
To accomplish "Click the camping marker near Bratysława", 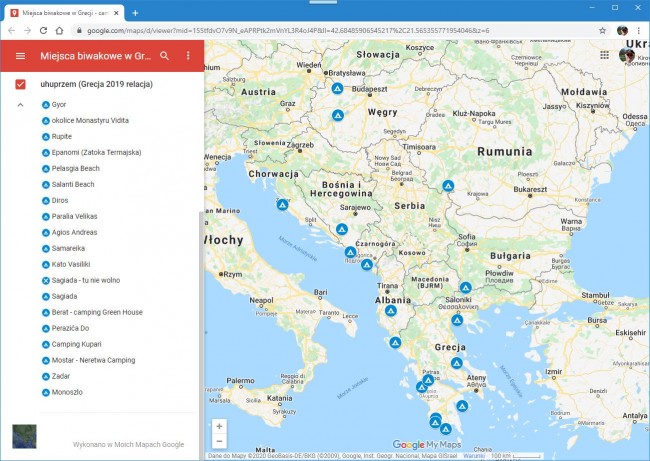I will pos(338,88).
